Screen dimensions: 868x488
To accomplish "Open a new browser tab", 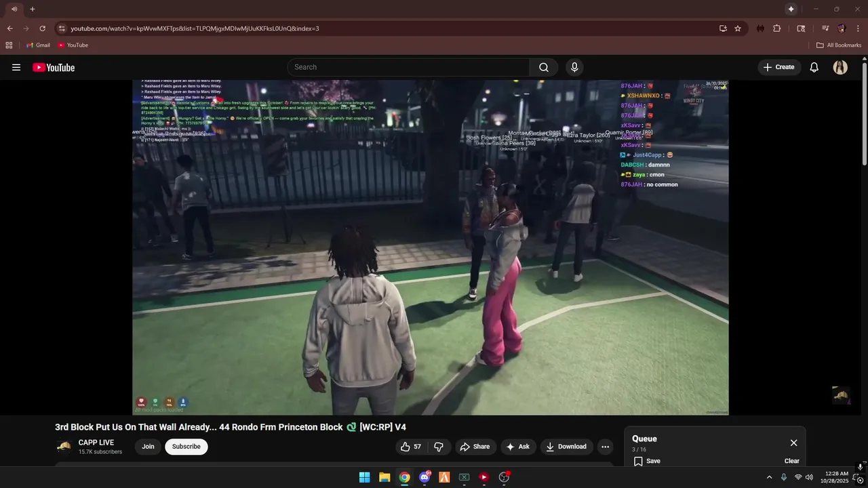I will pyautogui.click(x=32, y=9).
